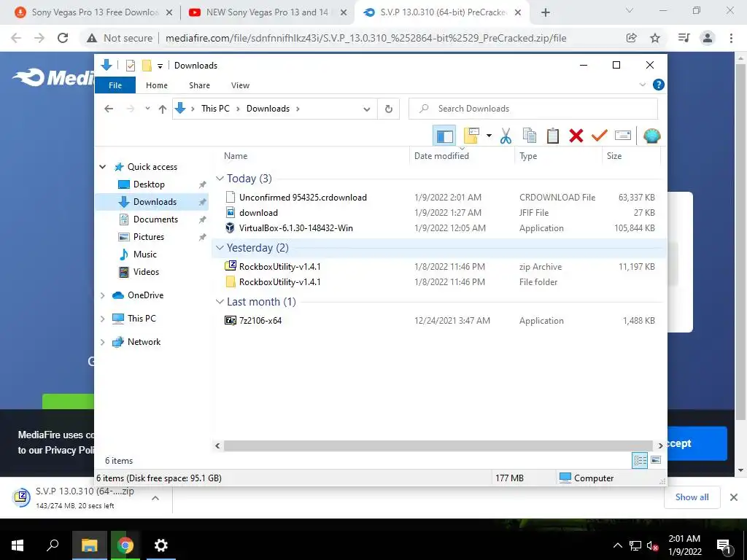The width and height of the screenshot is (747, 560).
Task: Click the Rename icon in Explorer toolbar
Action: [x=623, y=136]
